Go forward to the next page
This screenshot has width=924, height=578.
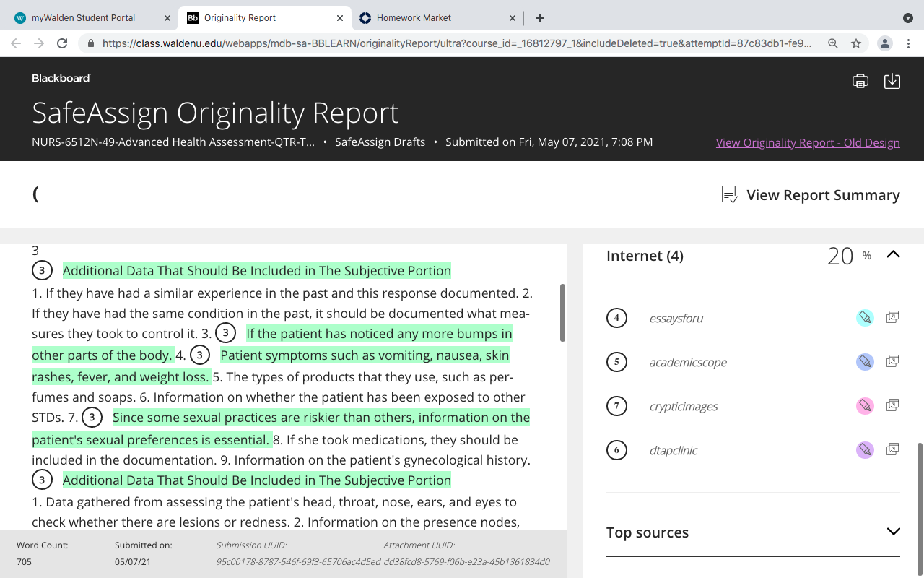tap(39, 43)
